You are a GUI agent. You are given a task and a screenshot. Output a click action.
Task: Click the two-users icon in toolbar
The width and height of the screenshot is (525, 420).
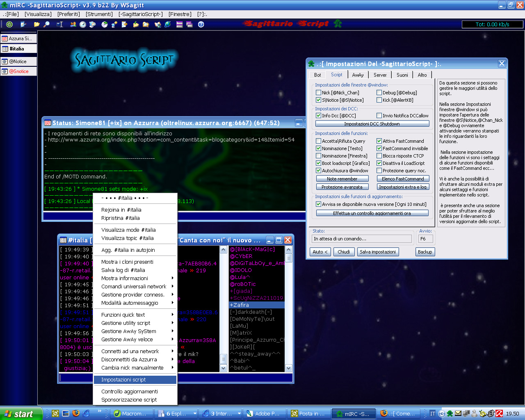(x=73, y=25)
